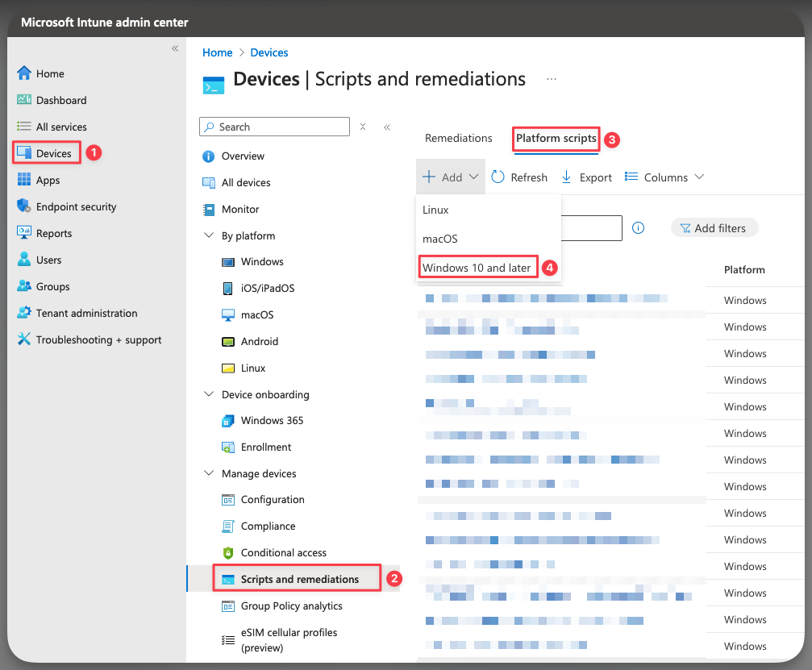This screenshot has height=670, width=812.
Task: Click the Home house icon in sidebar
Action: [x=24, y=73]
